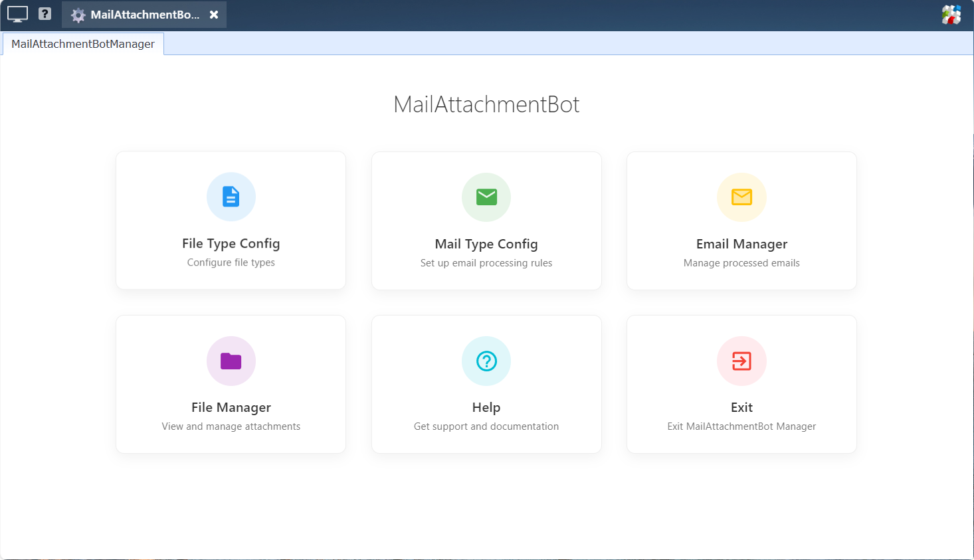
Task: Click 'Set up email processing rules' text
Action: pyautogui.click(x=486, y=263)
